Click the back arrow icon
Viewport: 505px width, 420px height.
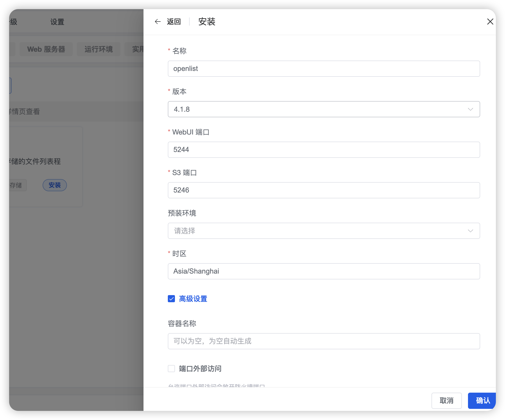point(158,22)
